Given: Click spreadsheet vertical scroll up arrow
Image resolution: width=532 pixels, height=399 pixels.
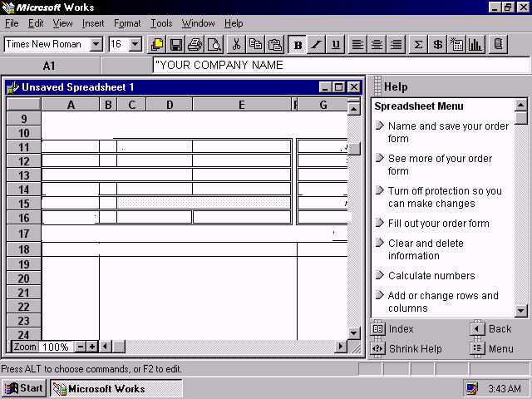Looking at the screenshot, I should pyautogui.click(x=353, y=109).
